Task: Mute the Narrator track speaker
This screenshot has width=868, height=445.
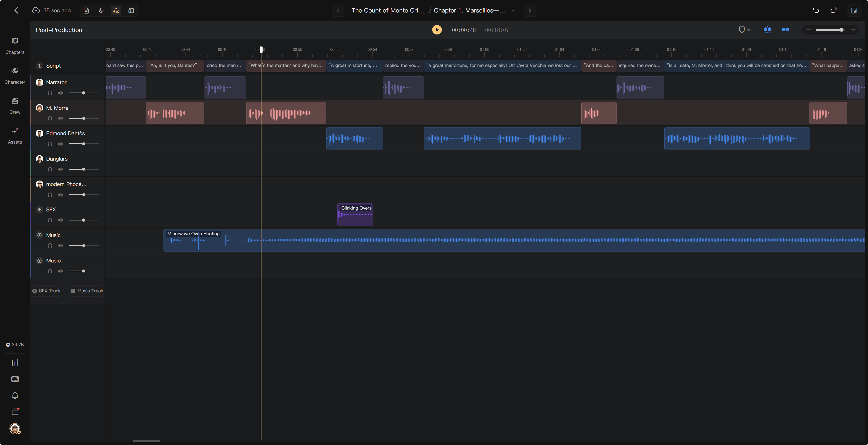Action: coord(60,93)
